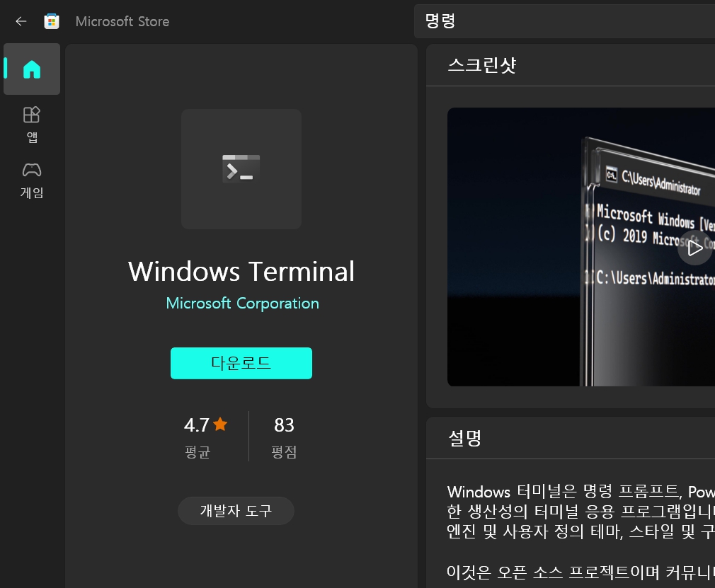Click the description line starting 이것은 오픈 소스
Image resolution: width=715 pixels, height=588 pixels.
pos(581,572)
